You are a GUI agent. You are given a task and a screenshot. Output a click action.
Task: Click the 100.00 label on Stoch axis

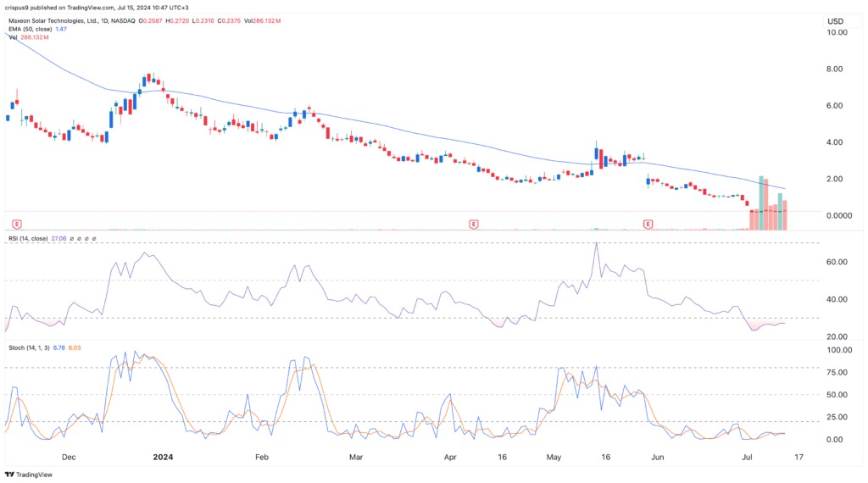tap(839, 350)
